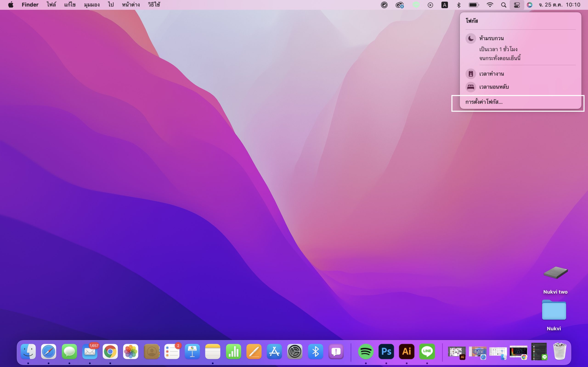Open Adobe Illustrator in the Dock
Image resolution: width=588 pixels, height=367 pixels.
(x=407, y=351)
